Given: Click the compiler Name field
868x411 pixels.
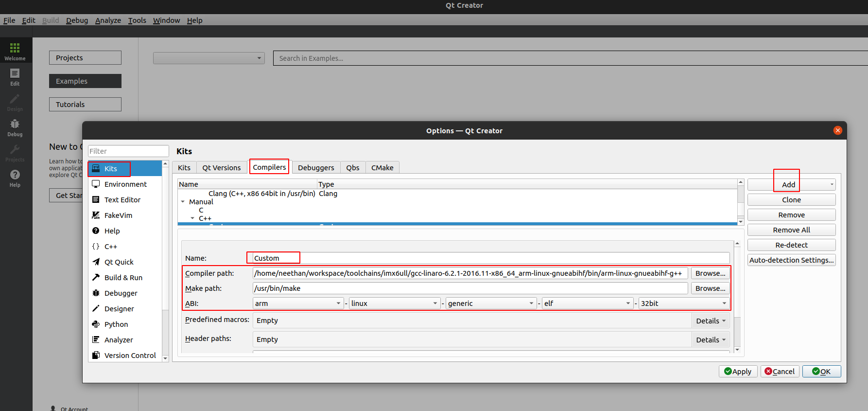Looking at the screenshot, I should (491, 258).
